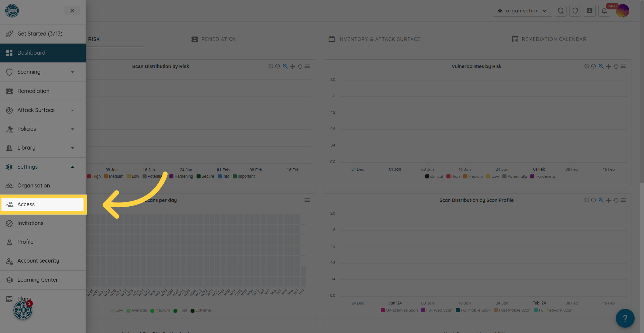Click the shield icon in top bar

coord(575,11)
